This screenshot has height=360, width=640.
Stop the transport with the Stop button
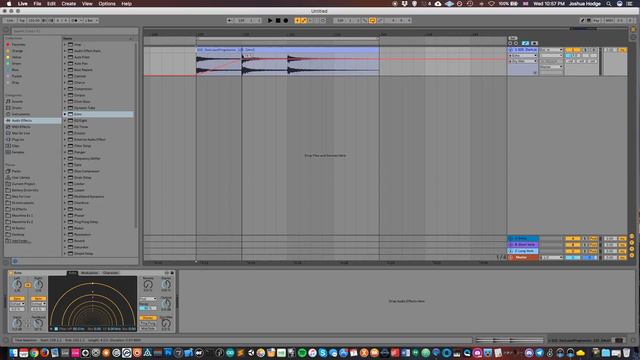pyautogui.click(x=278, y=20)
